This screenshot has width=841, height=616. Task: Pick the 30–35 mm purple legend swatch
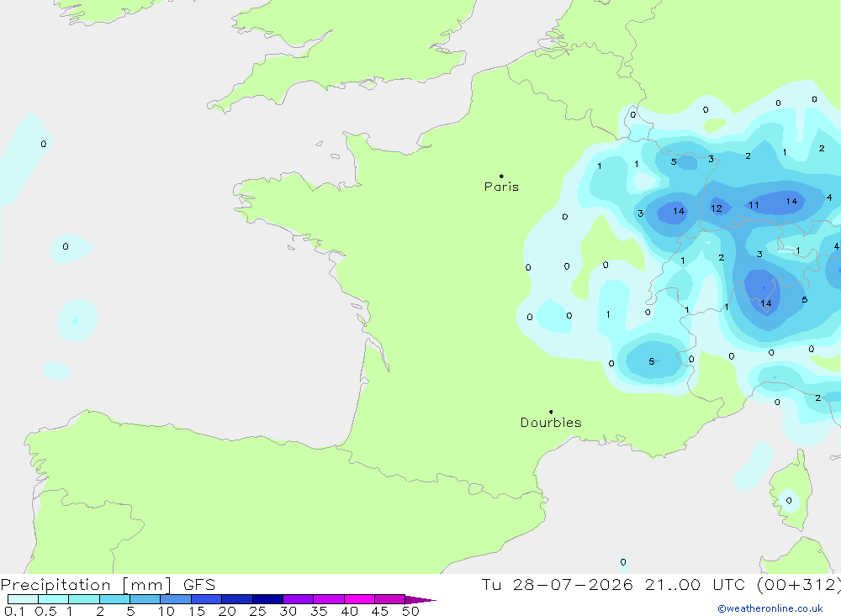coord(299,599)
